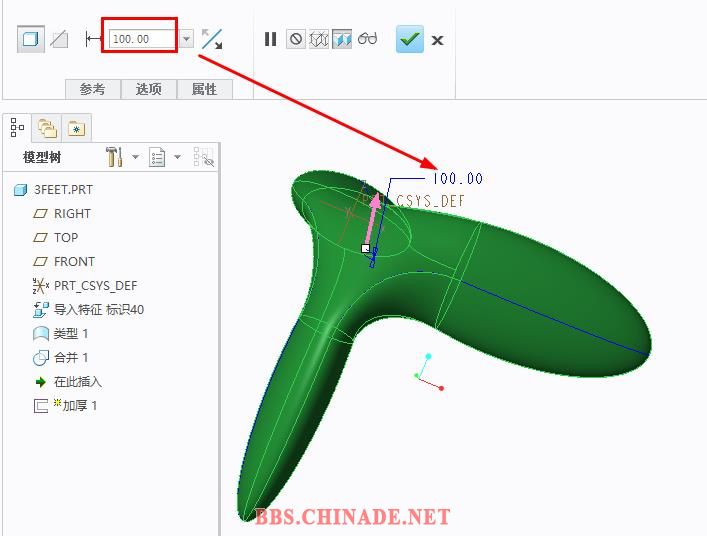The width and height of the screenshot is (707, 536).
Task: Click the import feature icon
Action: [41, 310]
